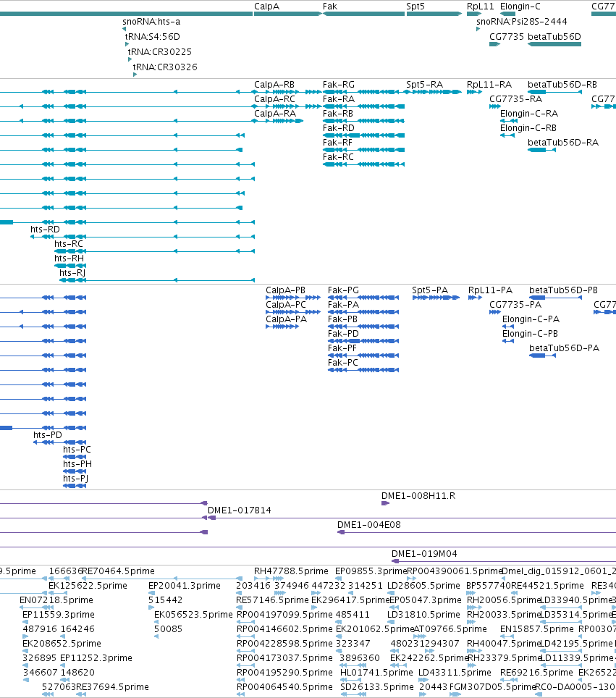Click the Elongin-C-RB transcript label

(x=528, y=127)
